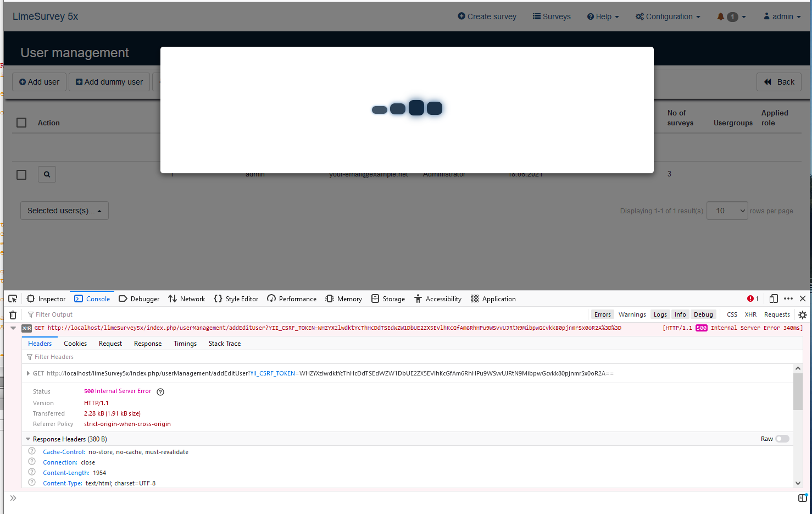Toggle responsive design mode icon
The image size is (812, 514).
(774, 299)
